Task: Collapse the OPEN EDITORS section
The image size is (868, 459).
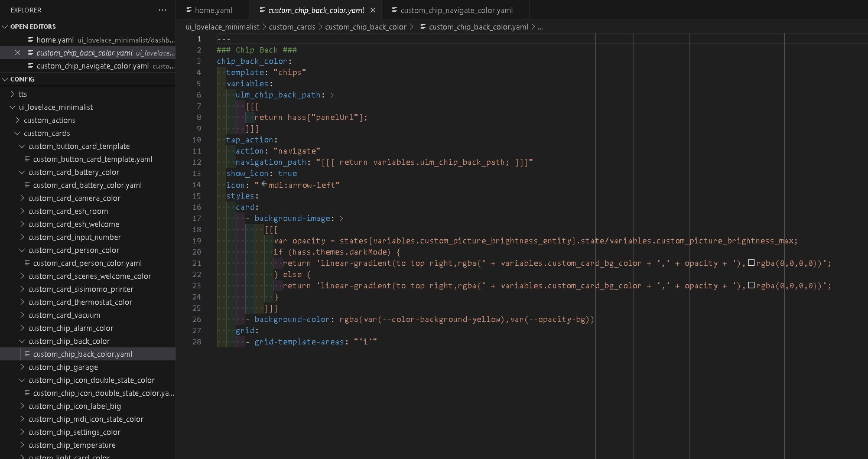Action: pyautogui.click(x=5, y=27)
